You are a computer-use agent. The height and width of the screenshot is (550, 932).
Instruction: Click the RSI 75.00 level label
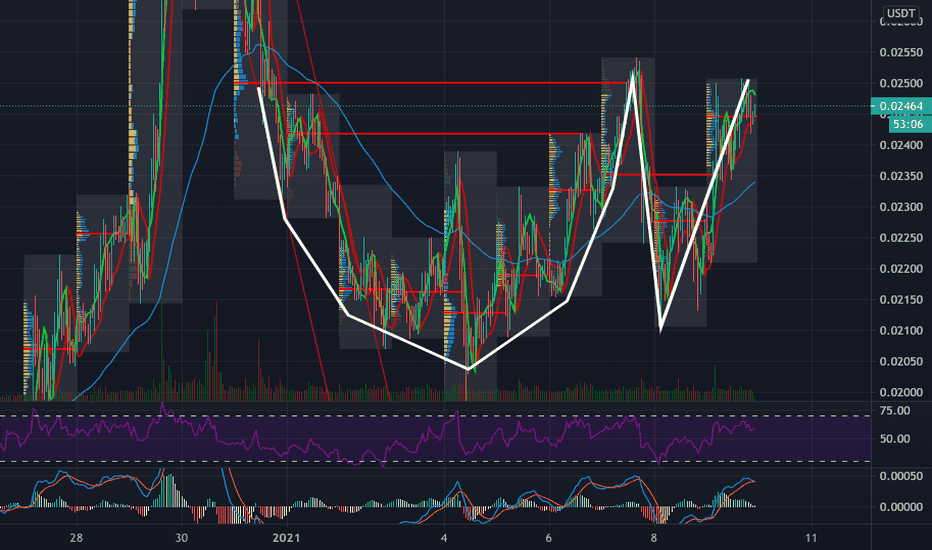click(895, 411)
